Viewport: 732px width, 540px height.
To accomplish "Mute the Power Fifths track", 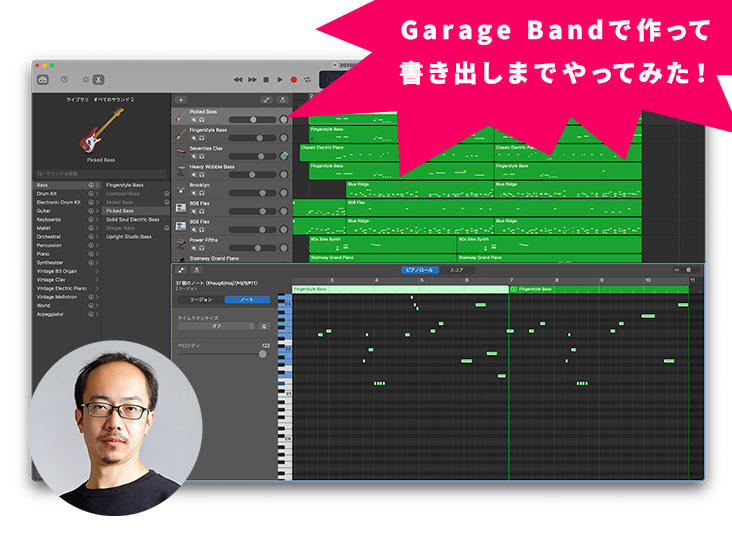I will point(194,248).
